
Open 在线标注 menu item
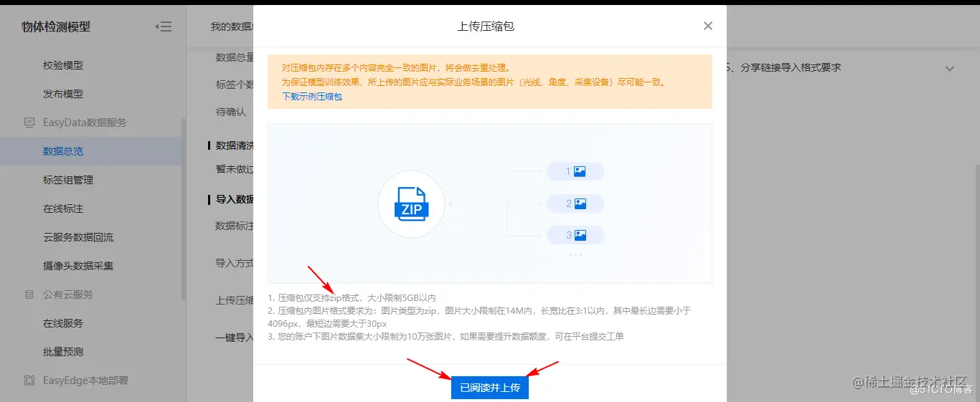point(63,209)
